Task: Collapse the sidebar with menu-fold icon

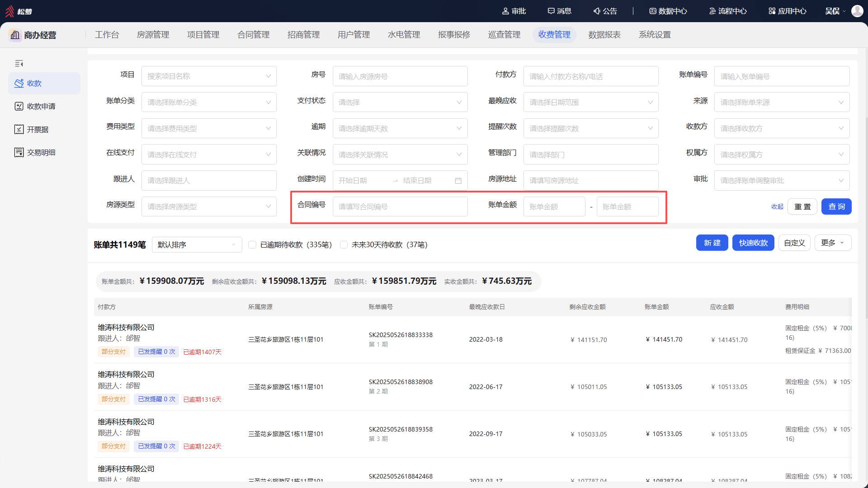Action: coord(19,64)
